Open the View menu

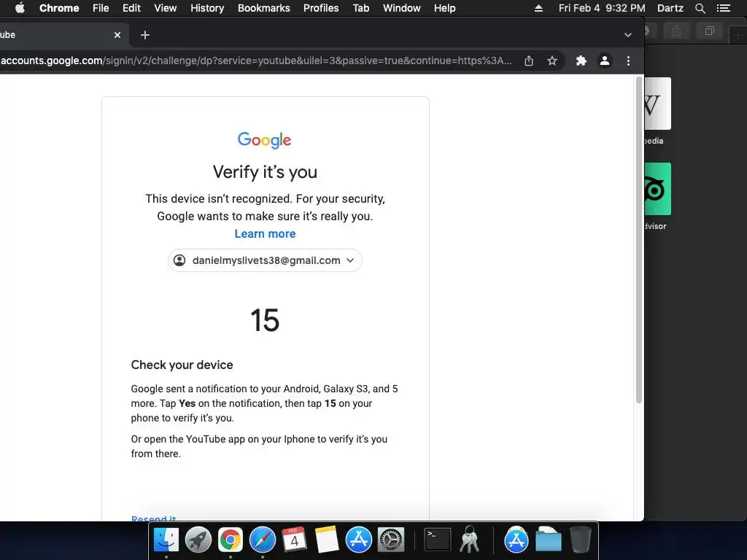pos(166,8)
